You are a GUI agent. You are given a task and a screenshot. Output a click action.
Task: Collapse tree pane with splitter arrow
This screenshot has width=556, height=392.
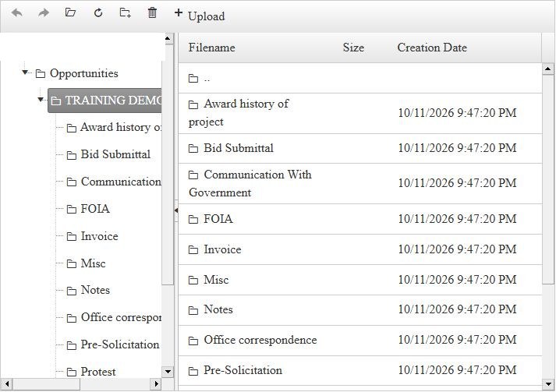click(176, 210)
